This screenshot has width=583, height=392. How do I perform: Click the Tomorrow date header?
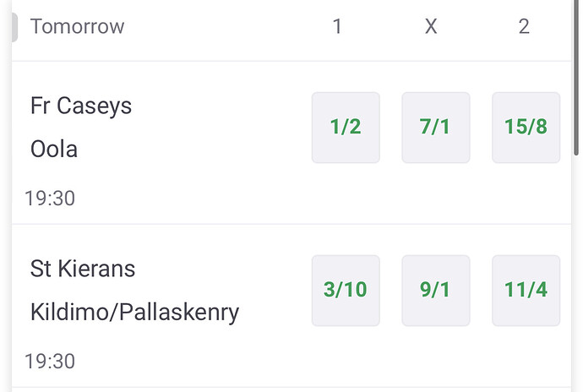77,27
